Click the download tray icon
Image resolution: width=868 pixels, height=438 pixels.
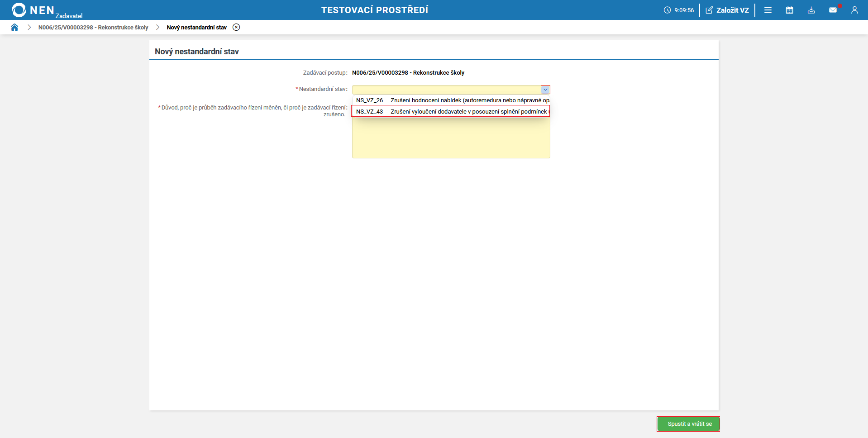[x=811, y=10]
